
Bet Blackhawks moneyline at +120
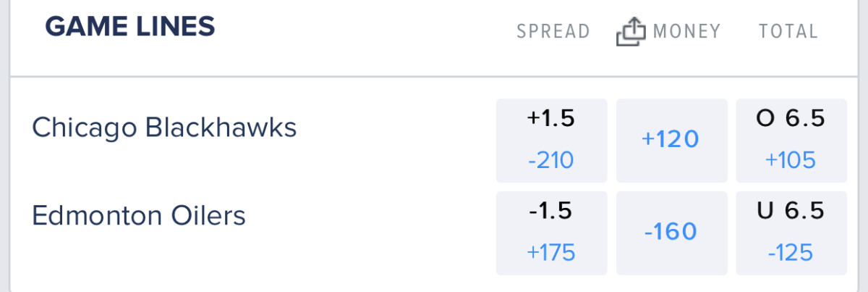[x=671, y=140]
